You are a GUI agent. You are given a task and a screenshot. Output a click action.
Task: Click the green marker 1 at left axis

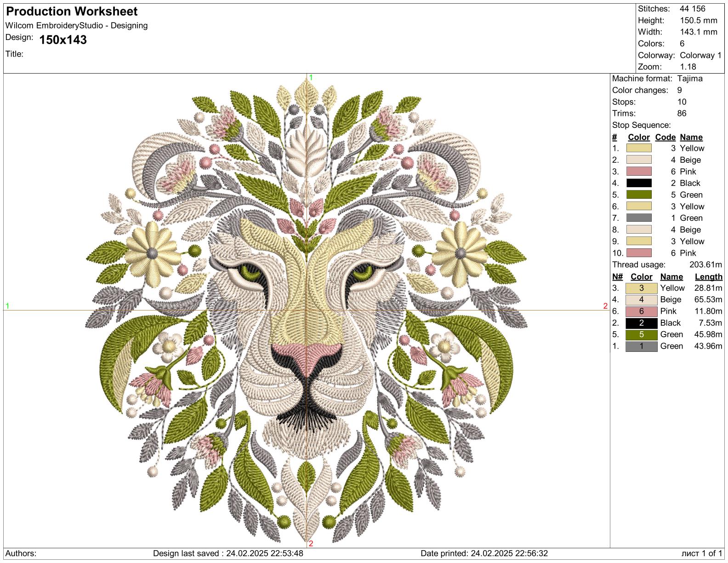coord(7,306)
